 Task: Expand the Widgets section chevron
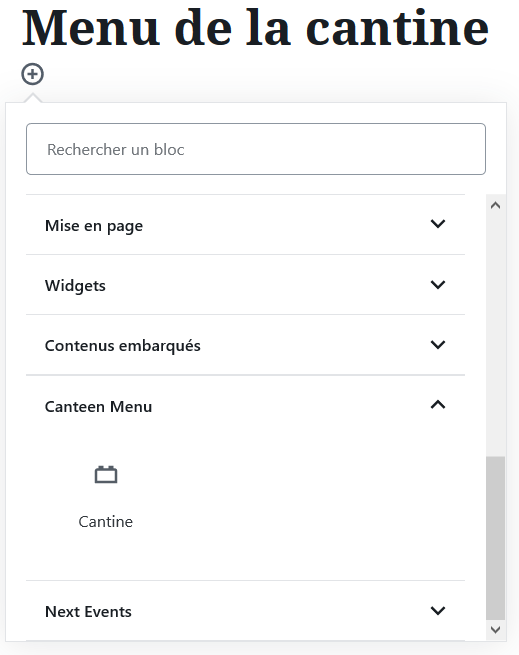click(x=438, y=285)
